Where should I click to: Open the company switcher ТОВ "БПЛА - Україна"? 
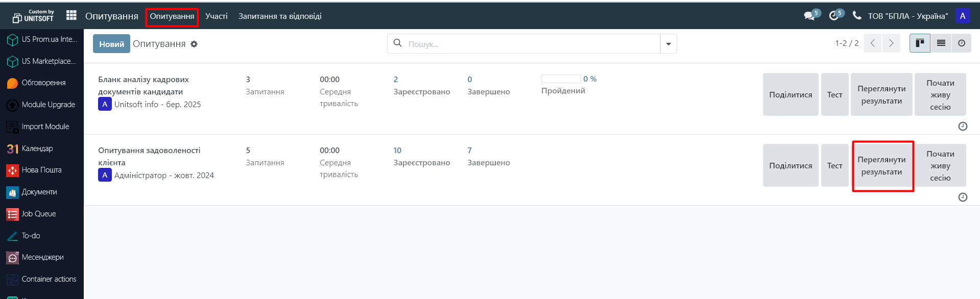click(x=907, y=16)
